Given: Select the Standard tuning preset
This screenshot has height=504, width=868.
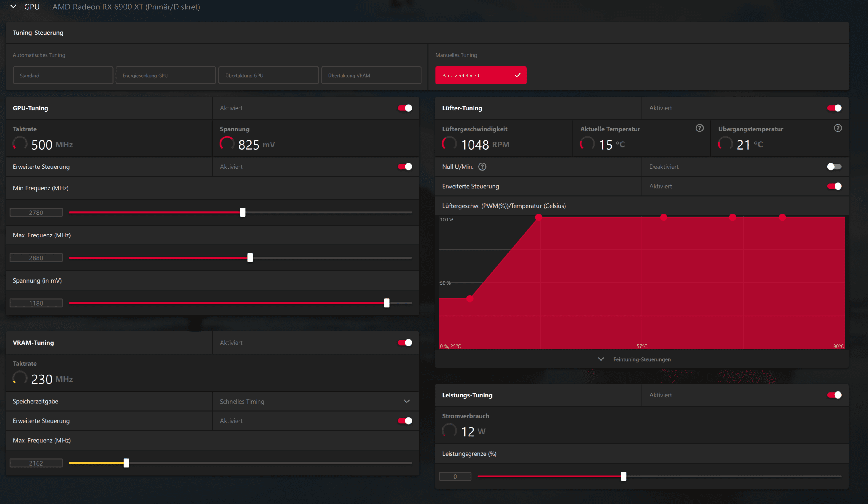Looking at the screenshot, I should 63,75.
